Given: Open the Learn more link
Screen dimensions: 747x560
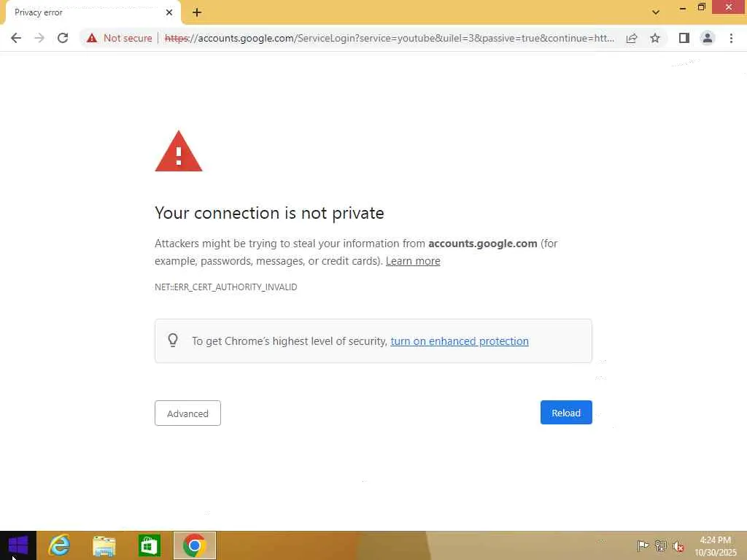Looking at the screenshot, I should pyautogui.click(x=413, y=261).
